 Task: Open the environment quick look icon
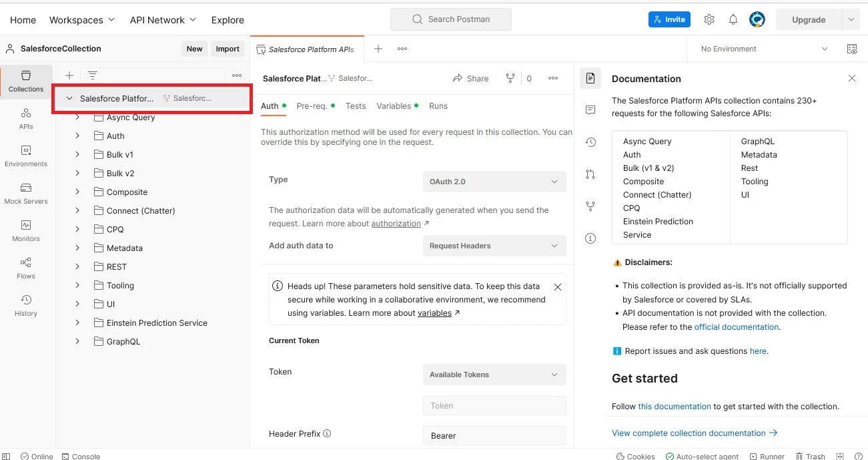point(852,49)
